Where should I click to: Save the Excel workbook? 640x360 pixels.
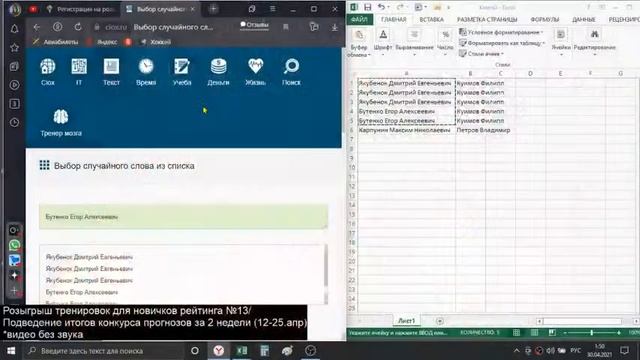367,7
